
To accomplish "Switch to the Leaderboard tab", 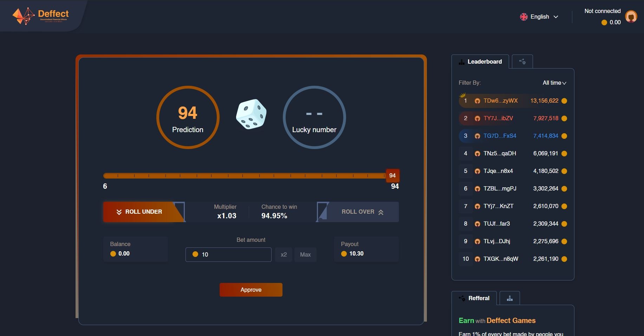I will coord(480,62).
